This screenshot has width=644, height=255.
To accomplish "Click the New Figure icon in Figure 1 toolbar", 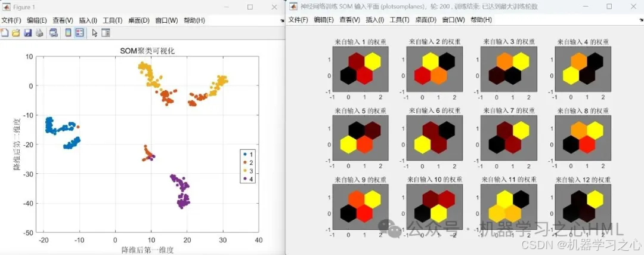I will pyautogui.click(x=5, y=33).
